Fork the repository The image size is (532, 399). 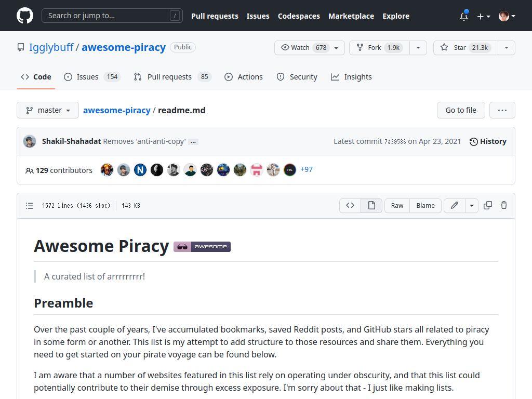(380, 47)
